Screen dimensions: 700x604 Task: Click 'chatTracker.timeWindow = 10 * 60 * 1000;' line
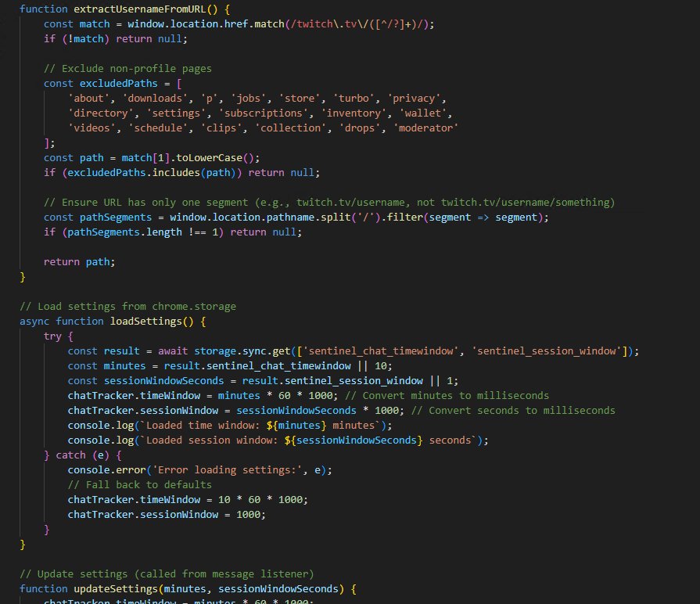pos(188,500)
